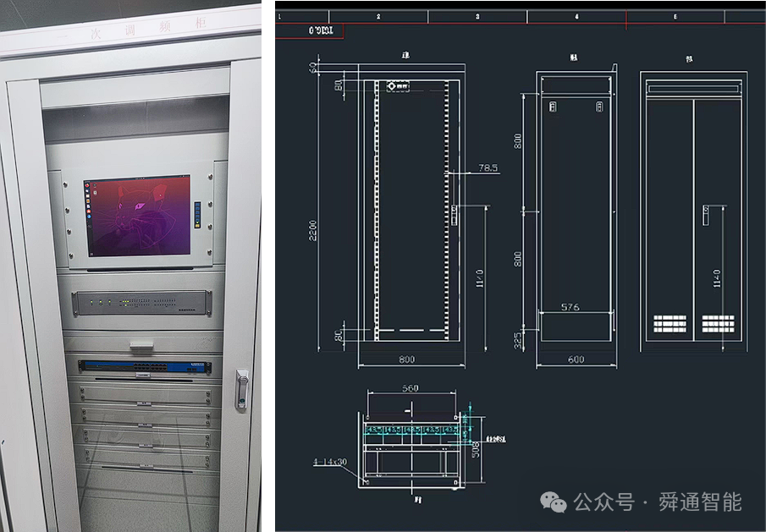
Task: Select the 560 dimension above plan view
Action: tap(411, 388)
